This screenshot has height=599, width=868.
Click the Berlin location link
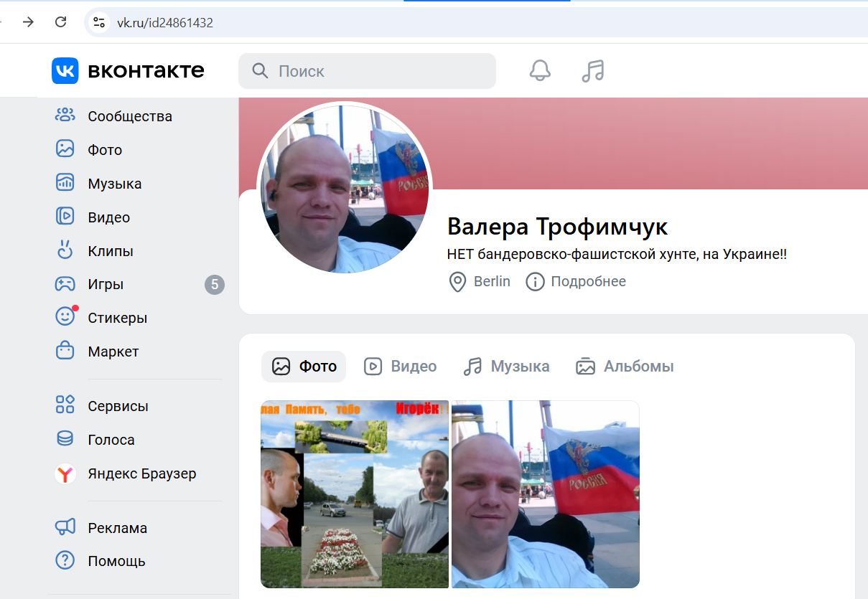point(492,282)
